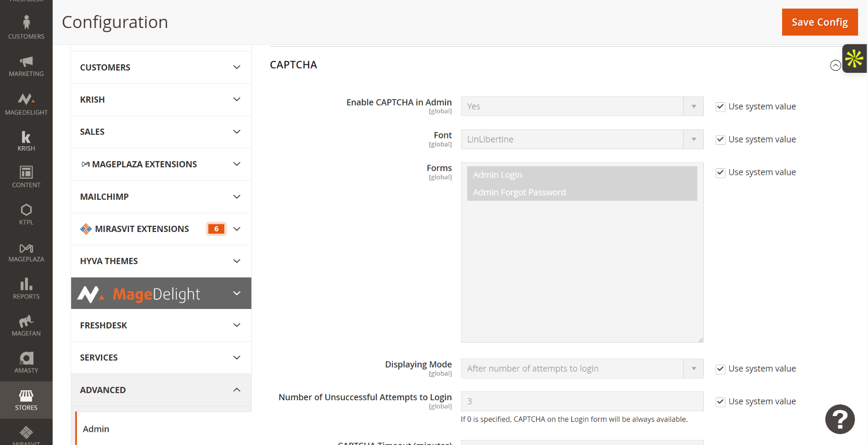Image resolution: width=868 pixels, height=445 pixels.
Task: Toggle Use system value for Forms
Action: [721, 173]
